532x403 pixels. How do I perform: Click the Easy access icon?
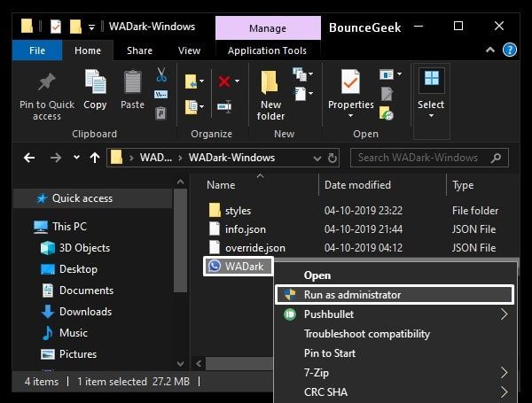coord(301,94)
